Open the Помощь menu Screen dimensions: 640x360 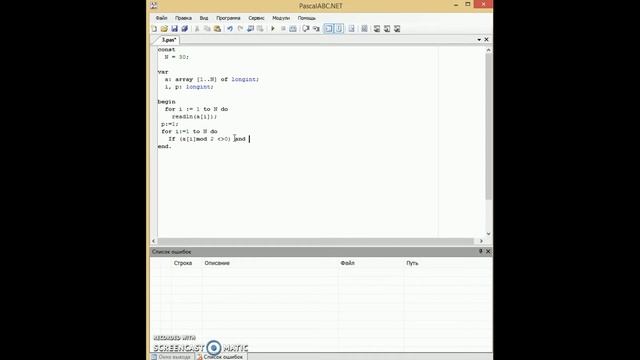[x=306, y=18]
